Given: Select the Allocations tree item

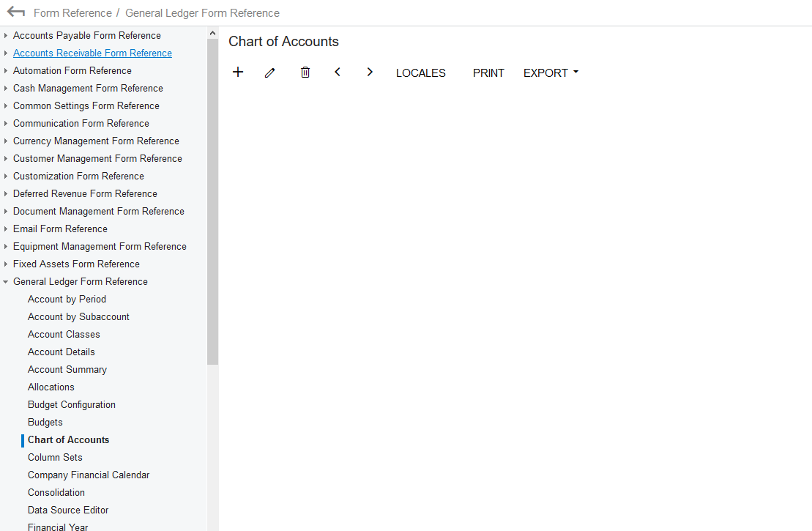Looking at the screenshot, I should pos(51,387).
